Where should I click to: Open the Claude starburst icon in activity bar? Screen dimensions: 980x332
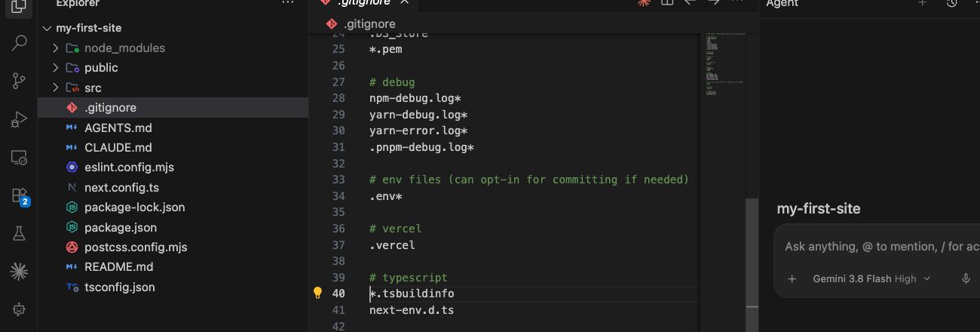pos(19,270)
